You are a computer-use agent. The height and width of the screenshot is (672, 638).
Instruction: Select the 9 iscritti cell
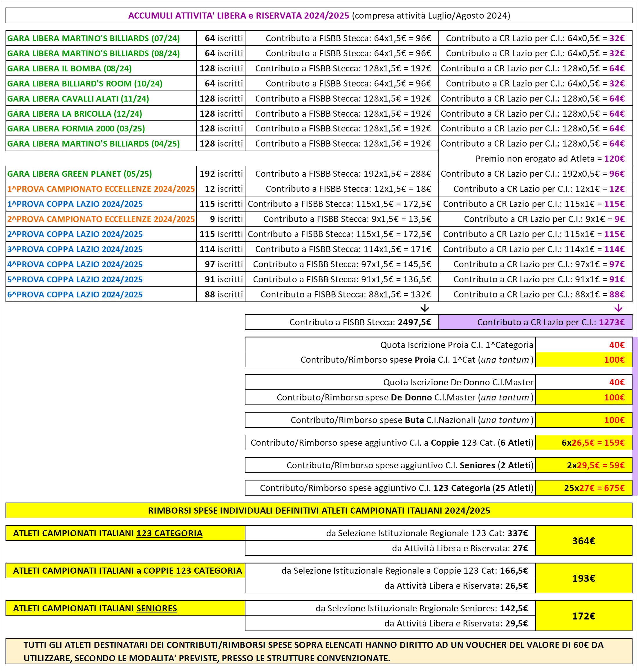pos(221,219)
